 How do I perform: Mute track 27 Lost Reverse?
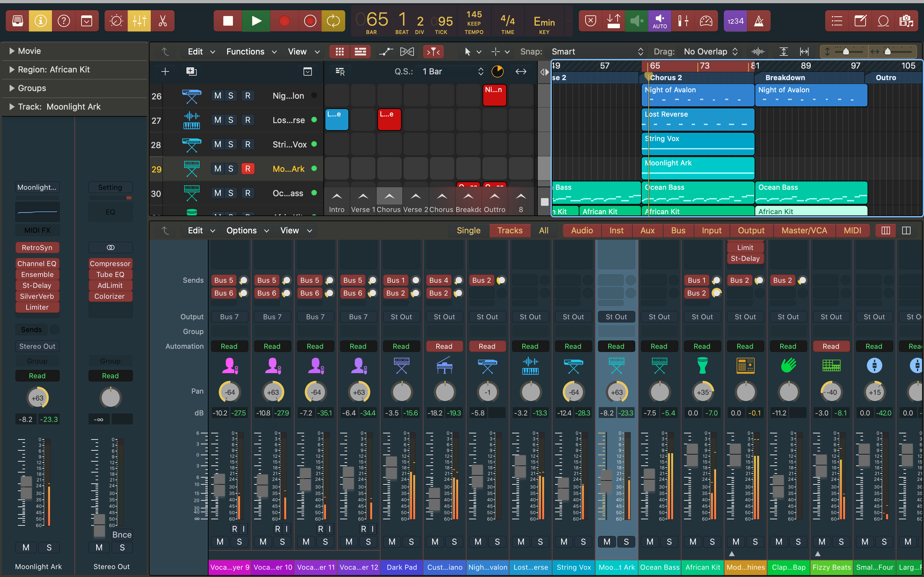point(218,120)
